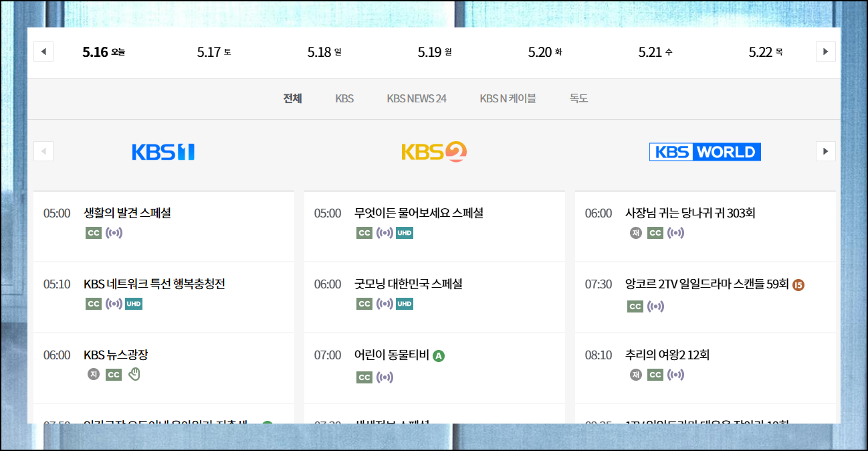
Task: Click sign language hand icon for KBS 뉴스광장
Action: point(134,374)
